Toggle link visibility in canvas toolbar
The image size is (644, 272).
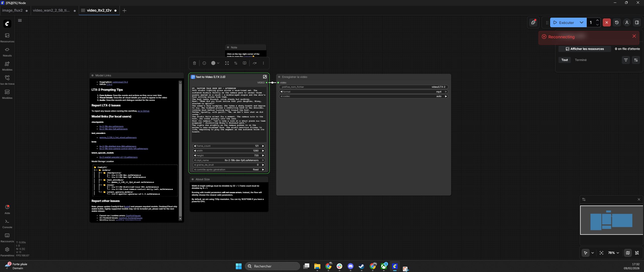coord(637,253)
